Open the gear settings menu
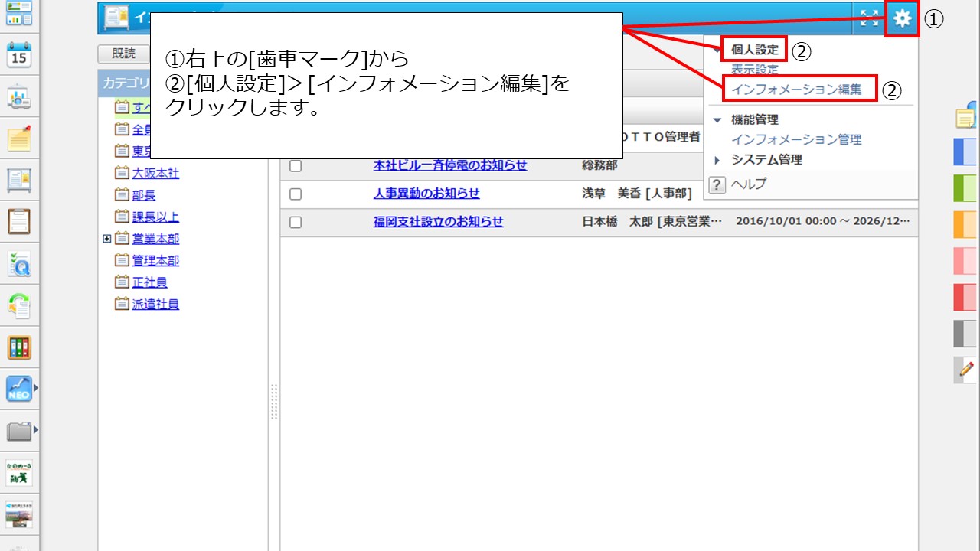Screen dimensions: 980x551 pyautogui.click(x=903, y=19)
